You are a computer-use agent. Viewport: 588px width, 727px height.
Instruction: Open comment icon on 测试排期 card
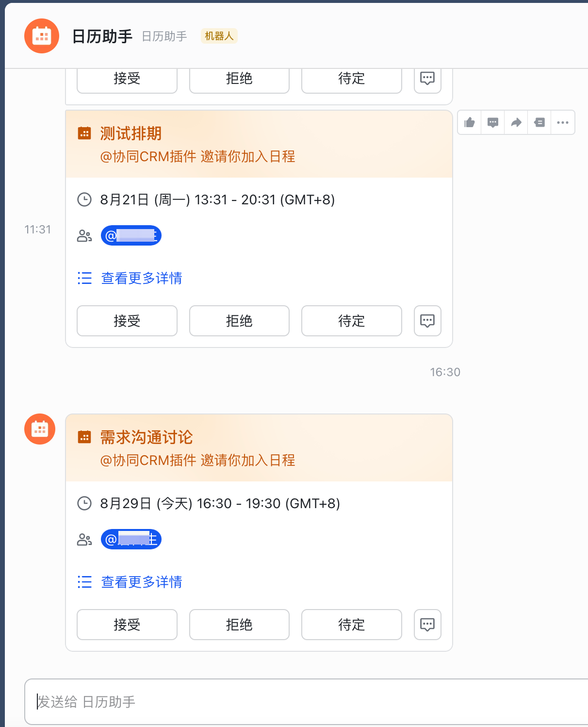coord(427,321)
